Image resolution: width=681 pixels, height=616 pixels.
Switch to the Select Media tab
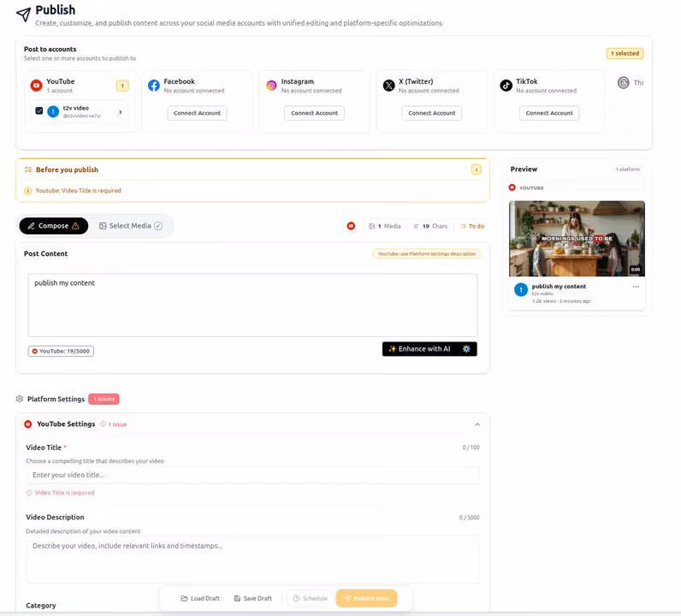pyautogui.click(x=131, y=226)
